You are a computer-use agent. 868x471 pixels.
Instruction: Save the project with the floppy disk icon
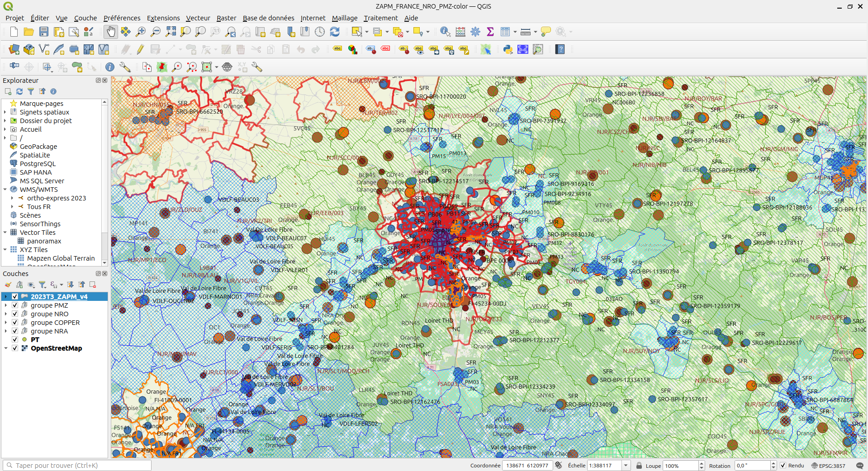tap(44, 32)
